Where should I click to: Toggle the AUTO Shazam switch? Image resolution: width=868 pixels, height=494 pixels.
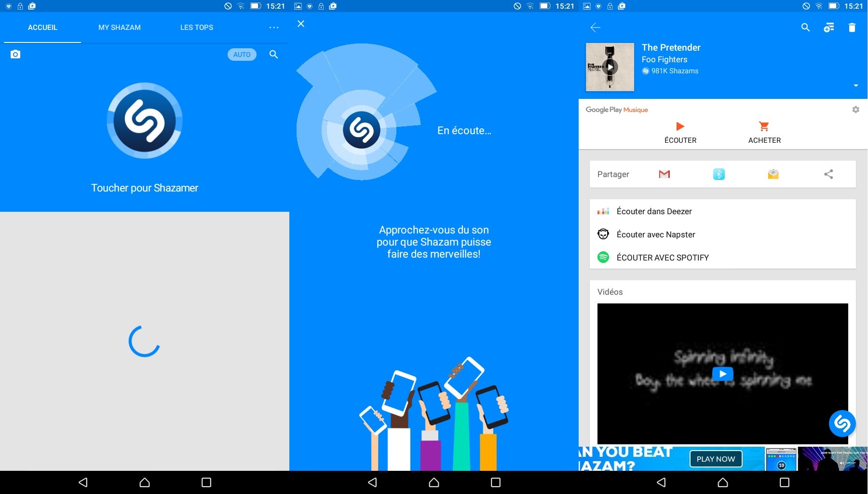coord(242,55)
